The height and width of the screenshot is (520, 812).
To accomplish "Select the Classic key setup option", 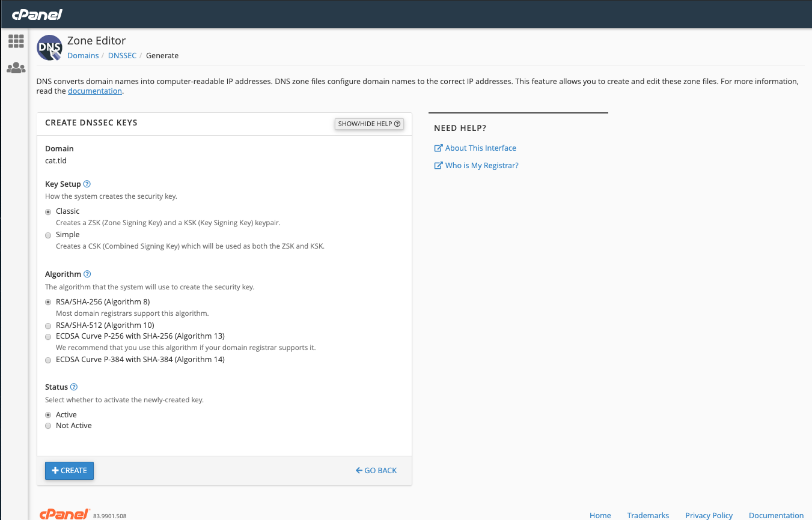I will pyautogui.click(x=48, y=212).
